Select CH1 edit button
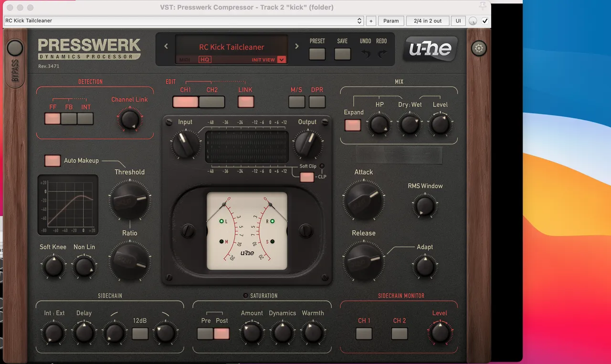 point(186,102)
